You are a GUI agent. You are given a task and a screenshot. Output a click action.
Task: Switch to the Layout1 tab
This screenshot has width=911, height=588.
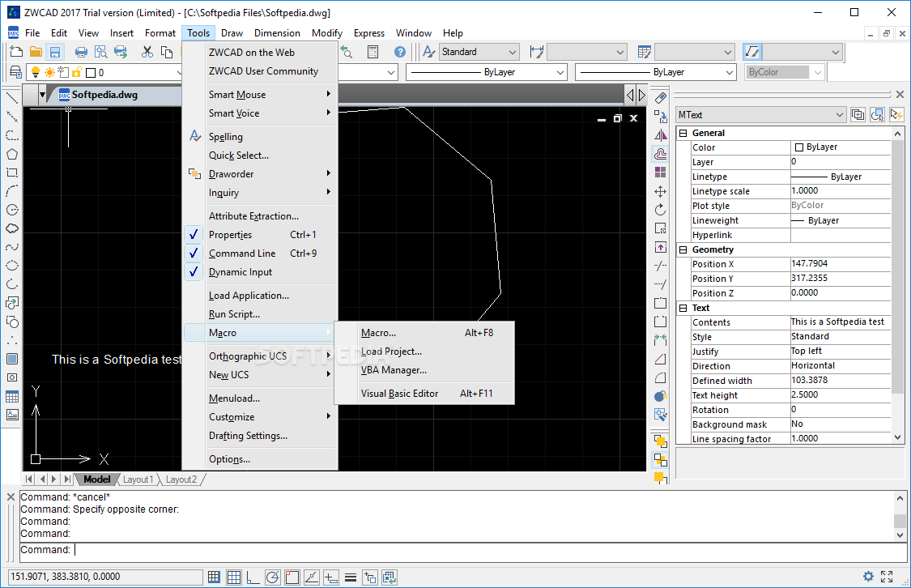(138, 479)
